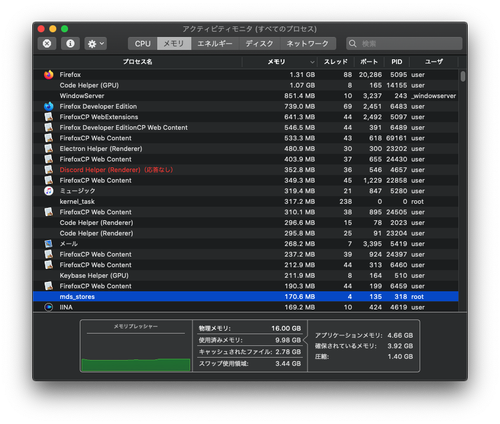Click the green full-screen window button
This screenshot has width=500, height=424.
click(65, 29)
